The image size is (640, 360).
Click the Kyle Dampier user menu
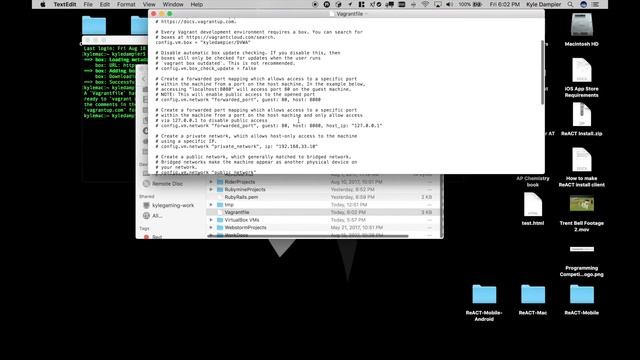(543, 4)
